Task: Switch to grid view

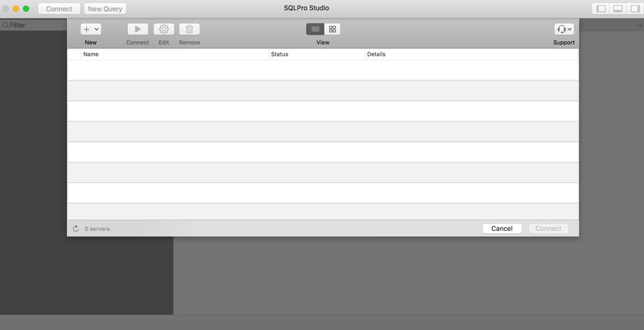Action: coord(332,29)
